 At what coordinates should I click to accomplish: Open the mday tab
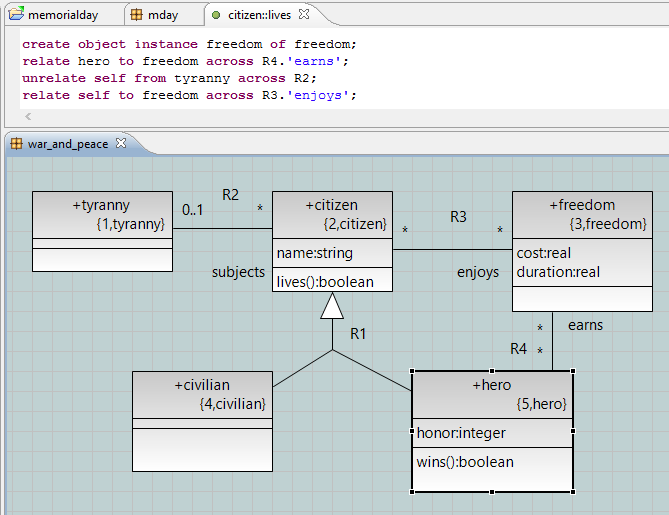[x=163, y=15]
